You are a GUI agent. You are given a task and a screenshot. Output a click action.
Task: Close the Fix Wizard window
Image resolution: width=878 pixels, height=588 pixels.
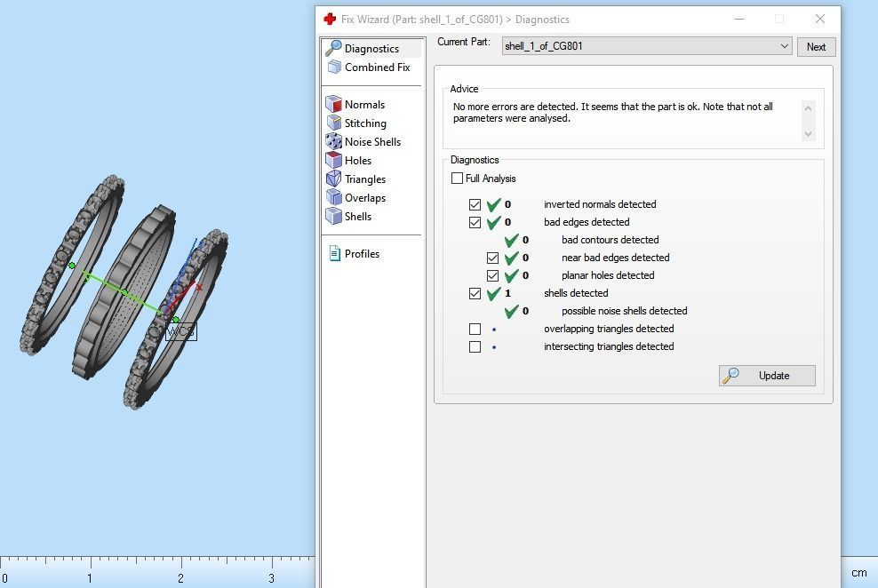[819, 19]
